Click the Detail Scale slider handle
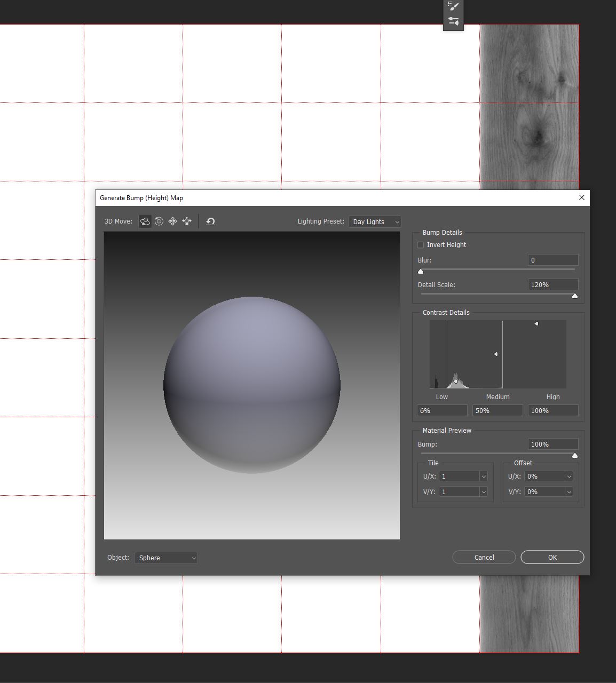This screenshot has width=616, height=683. (574, 296)
